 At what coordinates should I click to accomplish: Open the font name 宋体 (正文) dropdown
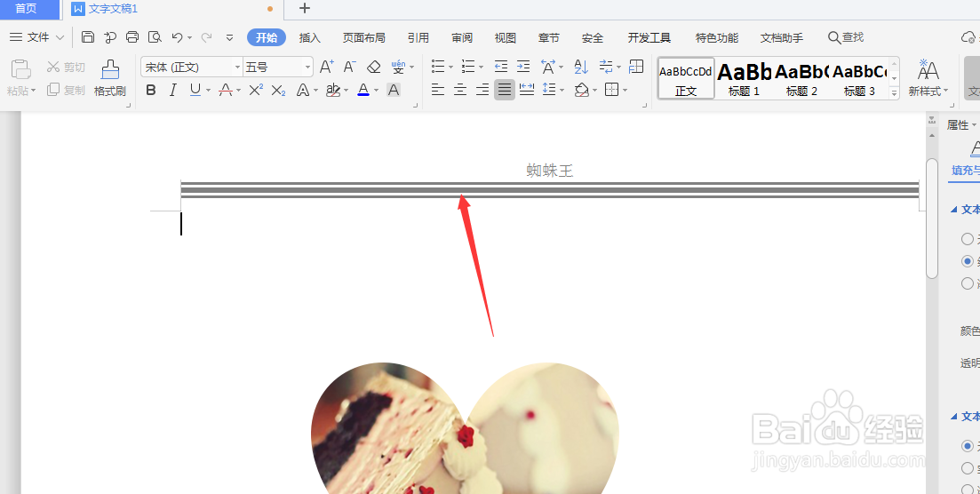237,67
